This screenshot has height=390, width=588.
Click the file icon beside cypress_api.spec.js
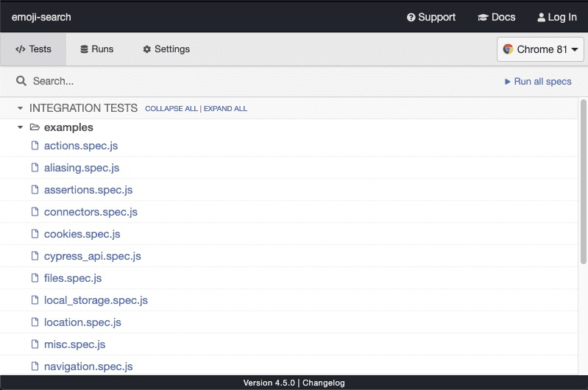35,256
